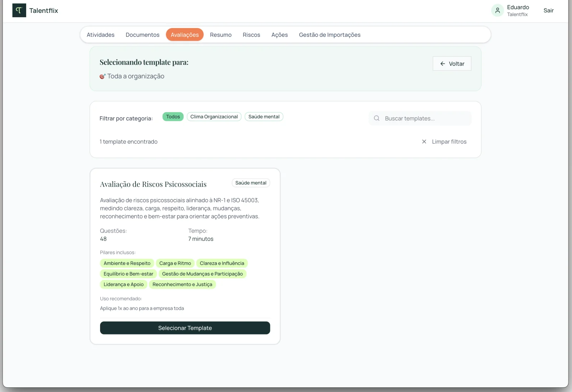Image resolution: width=572 pixels, height=392 pixels.
Task: Select the Todos category filter
Action: [173, 117]
